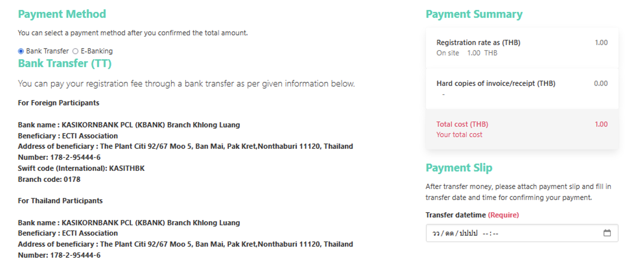Click the For Thailand Participants label
644x268 pixels.
[60, 201]
